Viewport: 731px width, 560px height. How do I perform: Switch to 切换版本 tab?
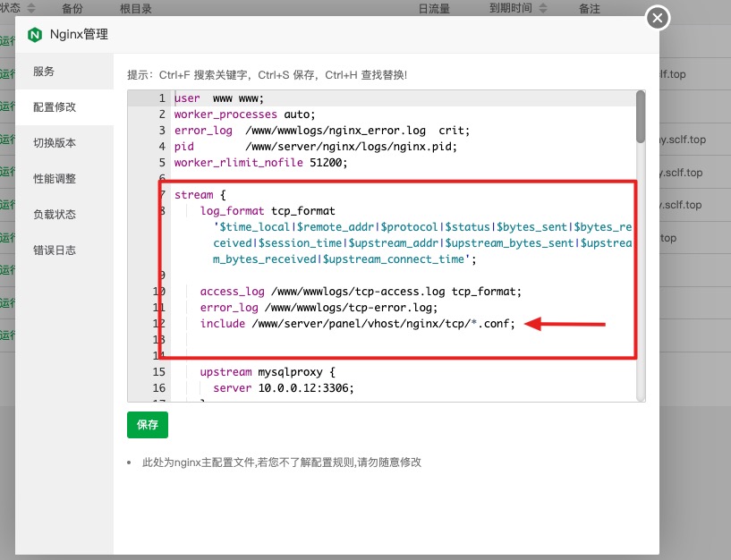64,143
